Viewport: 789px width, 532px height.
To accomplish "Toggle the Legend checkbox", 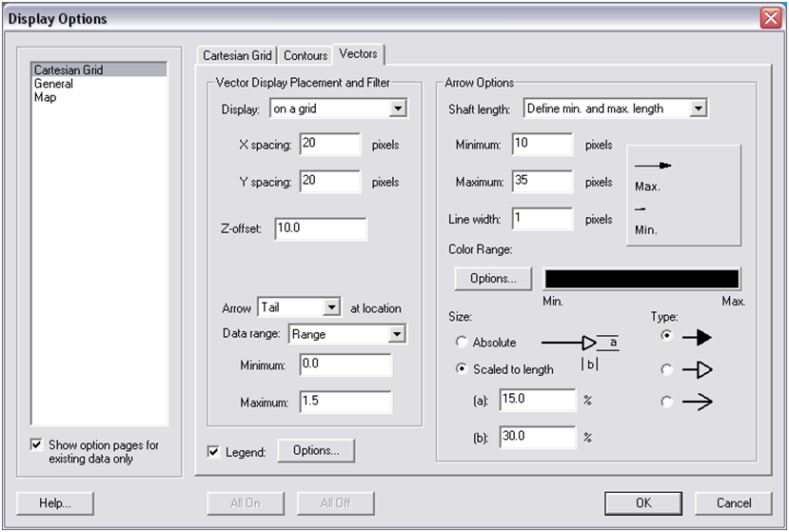I will (x=213, y=451).
